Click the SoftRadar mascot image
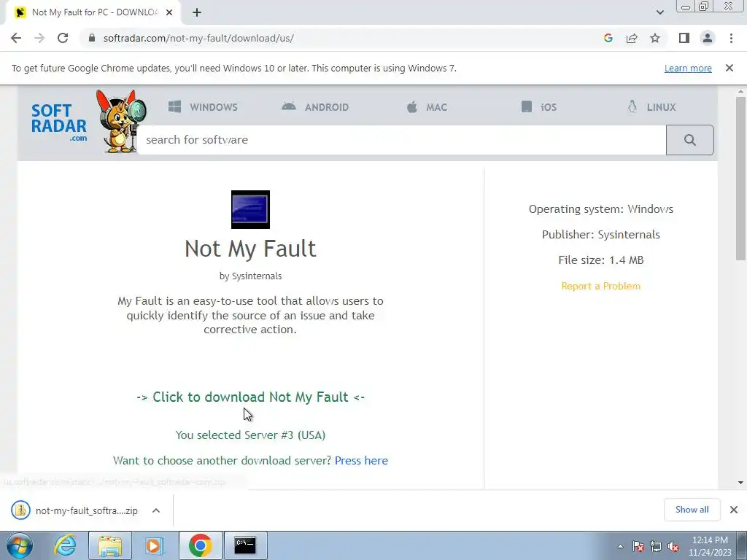This screenshot has width=747, height=560. (x=121, y=122)
